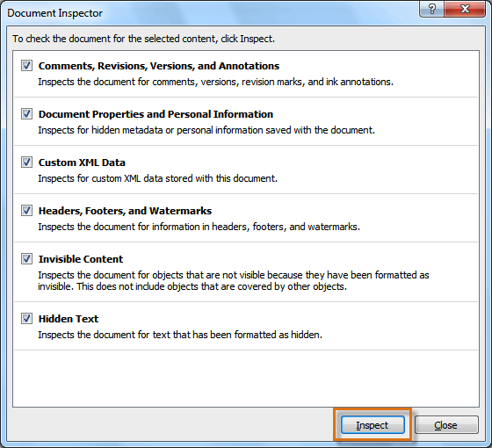
Task: Open help via the question mark icon
Action: [431, 9]
